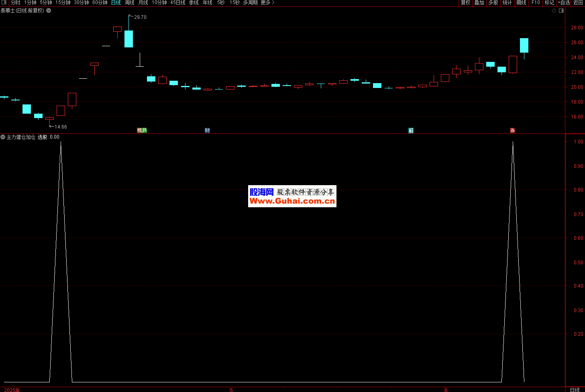Add stock via +自选 button
585x392 pixels.
tap(564, 3)
